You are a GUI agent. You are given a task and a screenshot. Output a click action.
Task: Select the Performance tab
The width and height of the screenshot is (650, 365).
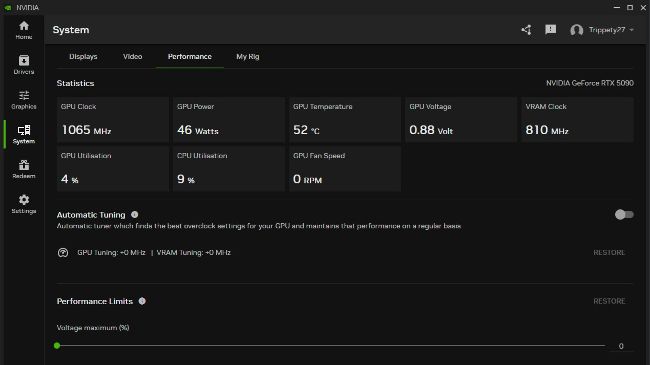(190, 57)
